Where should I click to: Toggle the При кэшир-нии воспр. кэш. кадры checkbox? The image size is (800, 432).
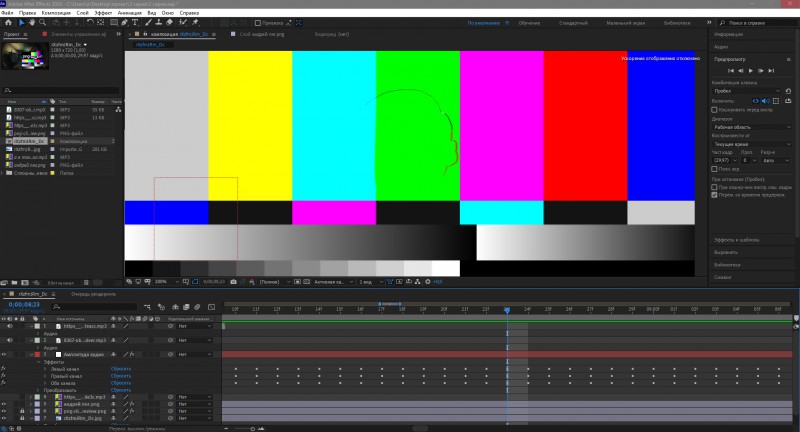pos(714,187)
